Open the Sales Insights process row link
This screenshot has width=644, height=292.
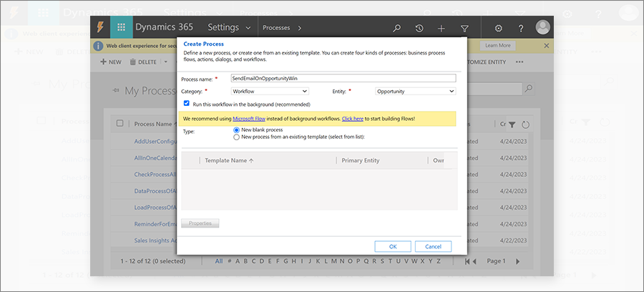tap(156, 240)
